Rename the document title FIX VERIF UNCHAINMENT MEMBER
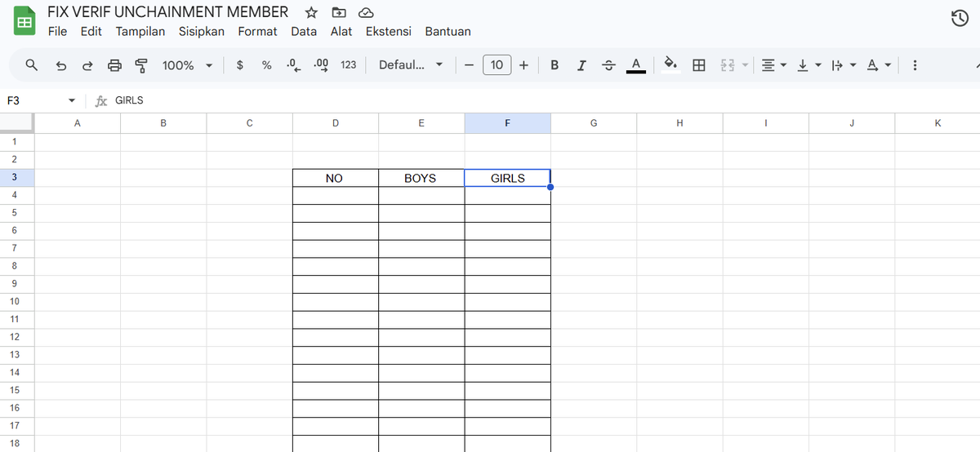This screenshot has height=452, width=980. (x=168, y=11)
